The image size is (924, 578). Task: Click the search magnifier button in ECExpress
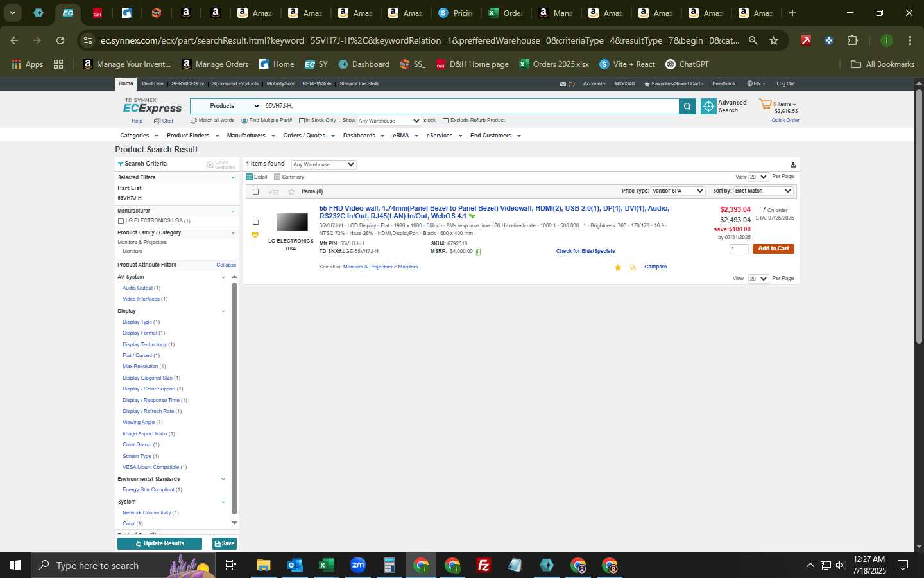point(687,107)
